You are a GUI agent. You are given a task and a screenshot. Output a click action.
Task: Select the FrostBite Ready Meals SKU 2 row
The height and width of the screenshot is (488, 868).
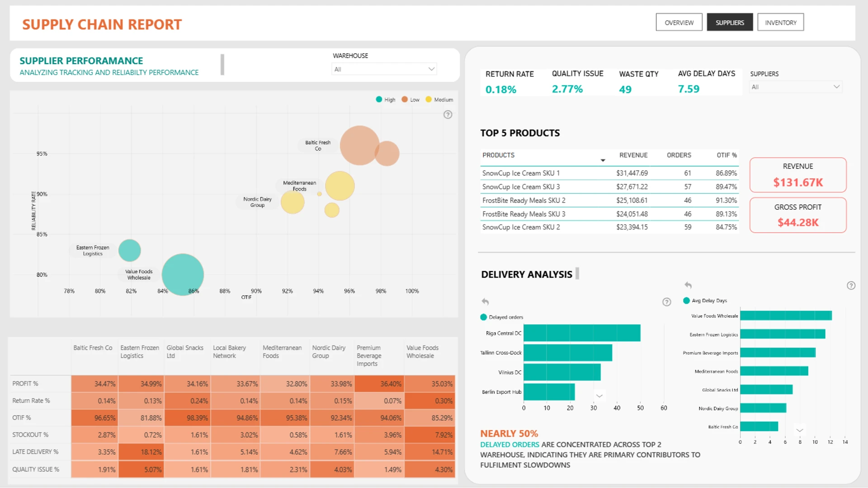coord(609,200)
